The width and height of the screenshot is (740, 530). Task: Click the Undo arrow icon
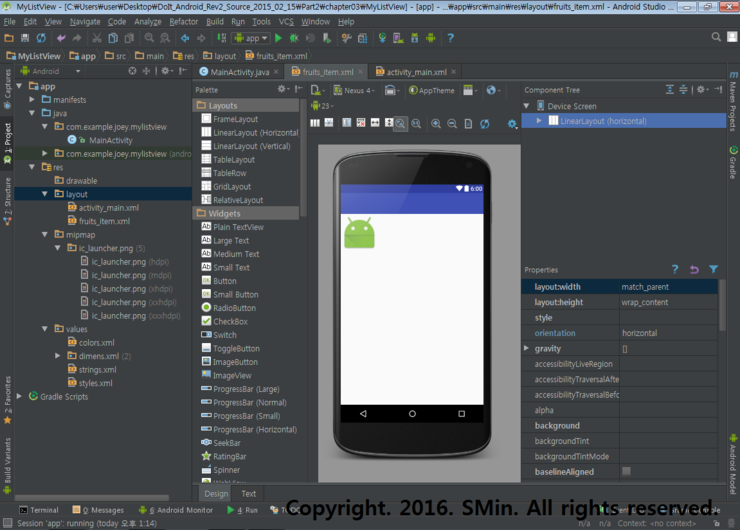pyautogui.click(x=61, y=38)
